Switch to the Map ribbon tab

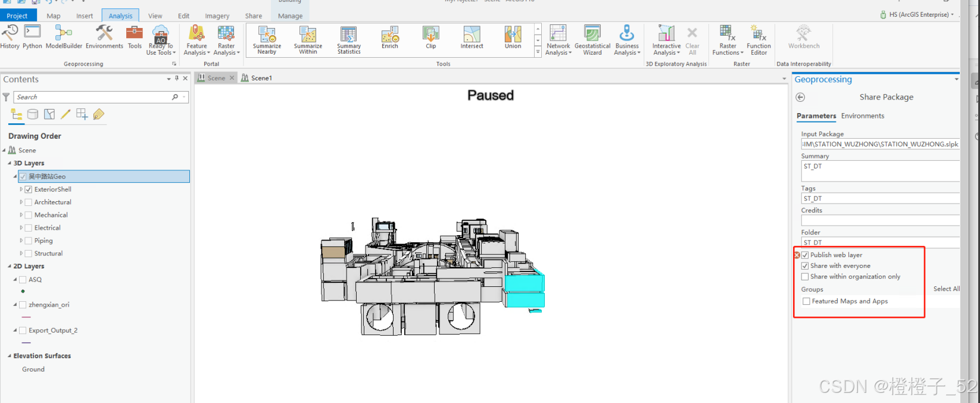coord(54,16)
